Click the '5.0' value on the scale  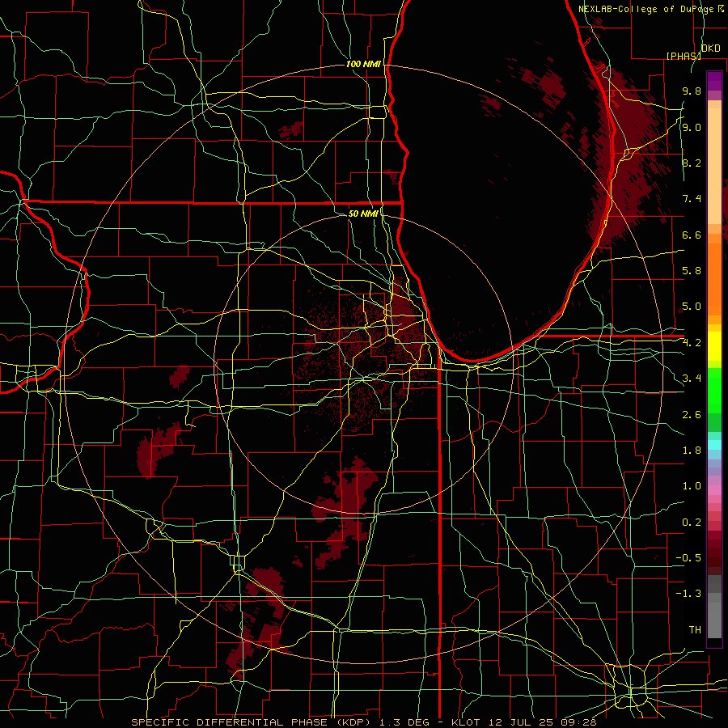(x=692, y=307)
